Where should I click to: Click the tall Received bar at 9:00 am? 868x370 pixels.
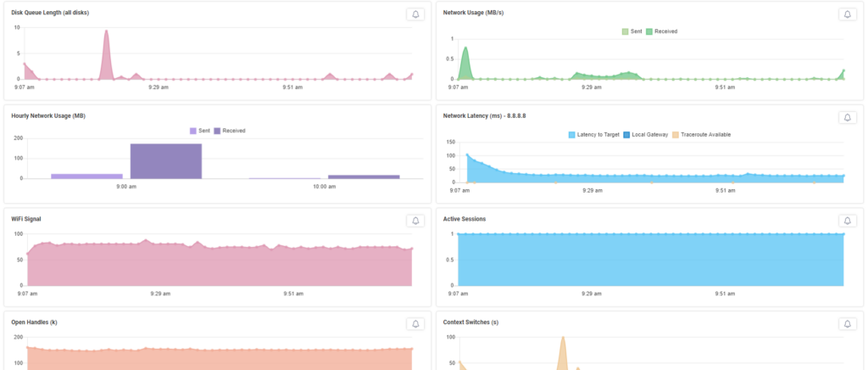pyautogui.click(x=166, y=161)
